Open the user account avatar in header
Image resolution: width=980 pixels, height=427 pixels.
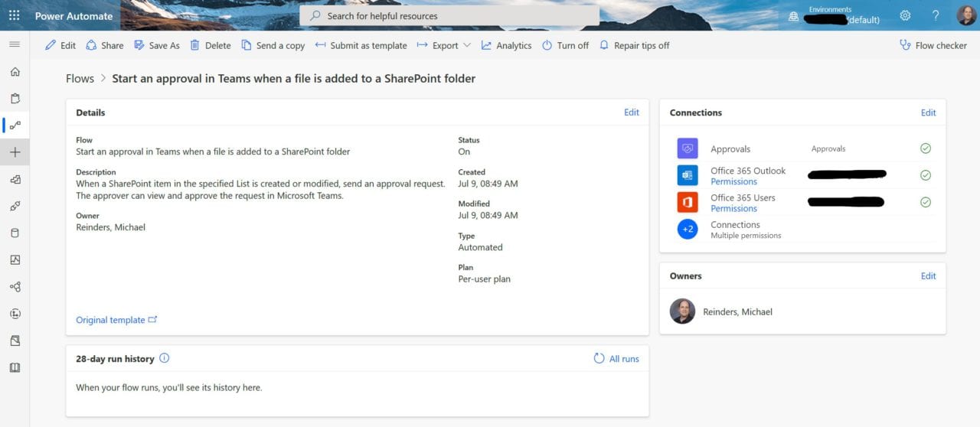pyautogui.click(x=965, y=15)
